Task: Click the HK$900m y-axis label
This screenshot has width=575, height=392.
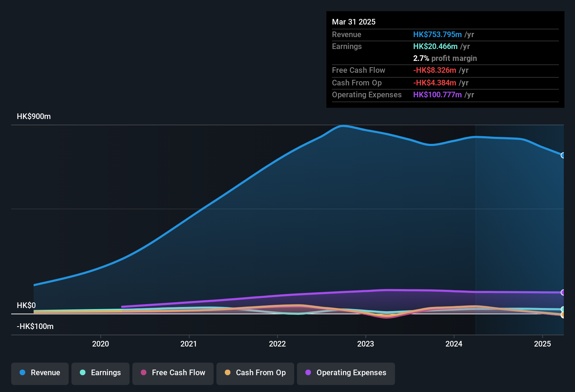Action: (x=34, y=117)
